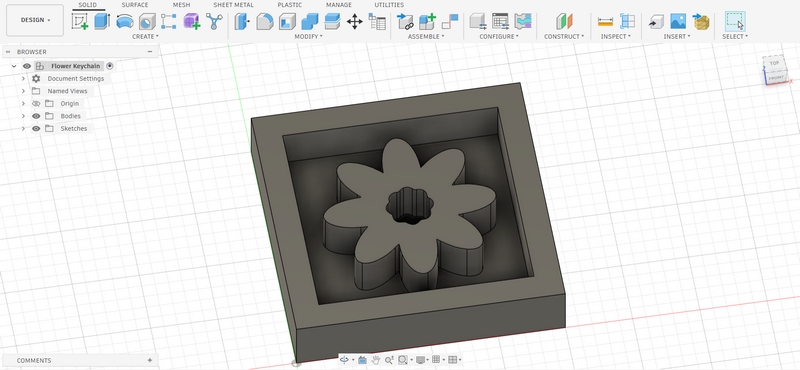The height and width of the screenshot is (370, 800).
Task: Collapse the Flower Keychain root node
Action: click(x=14, y=66)
